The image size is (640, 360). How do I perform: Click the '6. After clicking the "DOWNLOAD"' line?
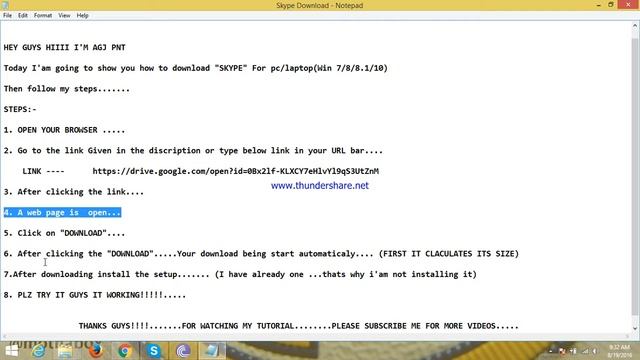pyautogui.click(x=261, y=253)
